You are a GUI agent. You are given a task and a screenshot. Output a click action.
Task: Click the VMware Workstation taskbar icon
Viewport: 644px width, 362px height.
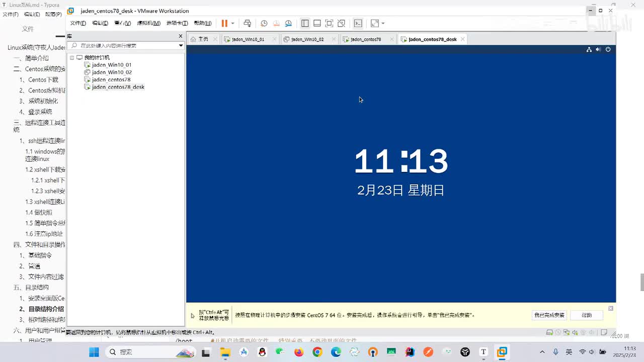(x=502, y=352)
